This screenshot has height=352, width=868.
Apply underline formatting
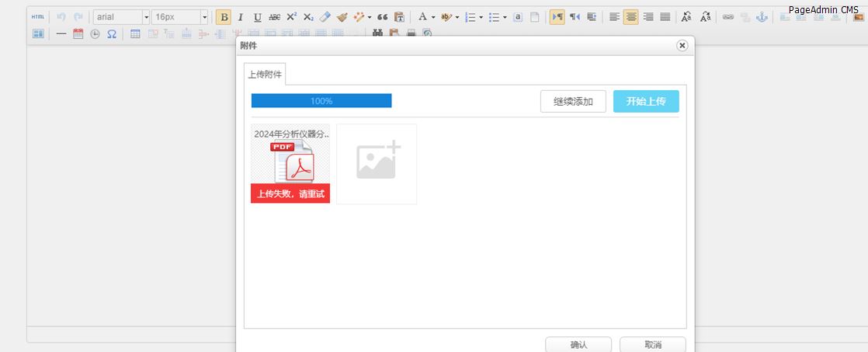[x=257, y=17]
